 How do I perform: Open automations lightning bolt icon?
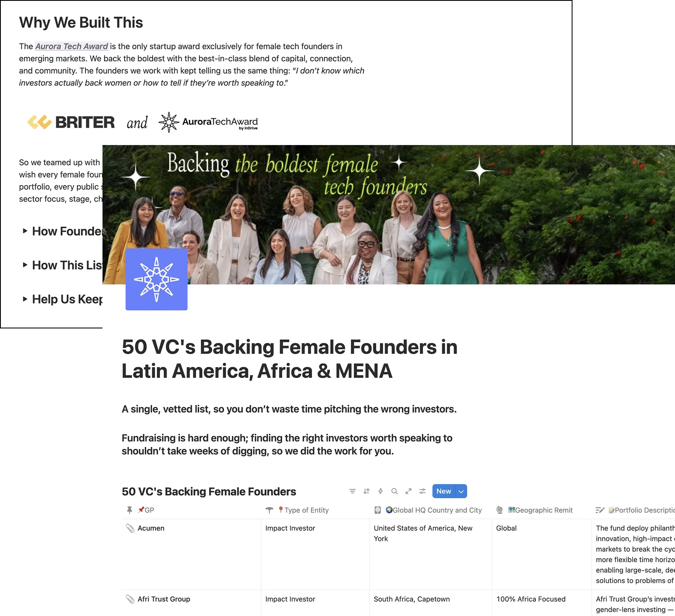[x=380, y=491]
